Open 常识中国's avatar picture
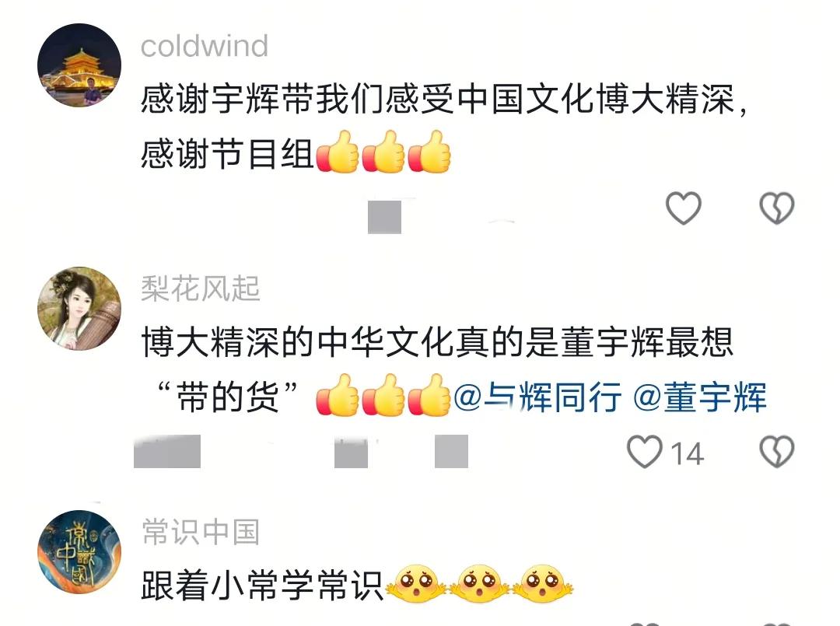Screen dimensions: 840x626 click(79, 552)
